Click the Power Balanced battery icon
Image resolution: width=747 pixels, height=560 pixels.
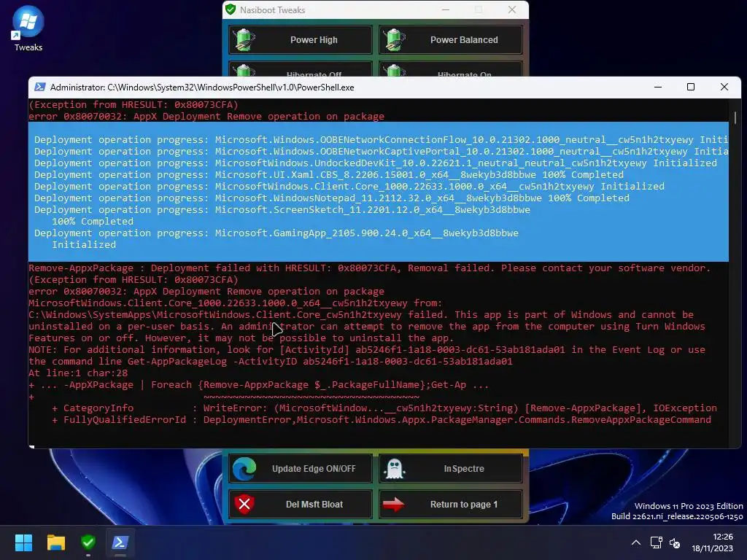(395, 40)
